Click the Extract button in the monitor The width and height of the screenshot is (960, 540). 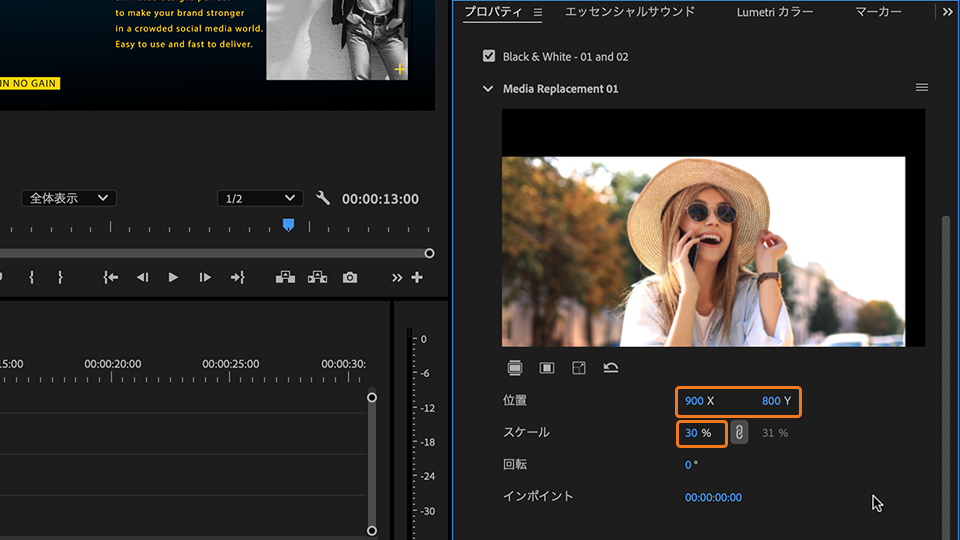pyautogui.click(x=317, y=277)
